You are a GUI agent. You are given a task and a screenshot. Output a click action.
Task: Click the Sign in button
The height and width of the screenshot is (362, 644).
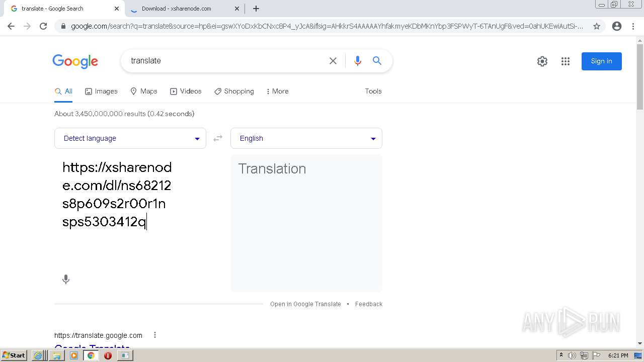tap(601, 61)
